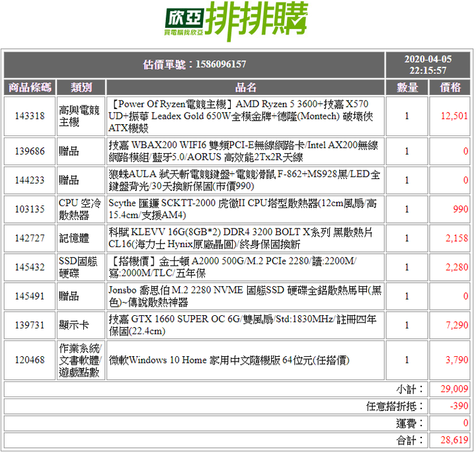
Task: Select quote number 1586096157 header
Action: click(x=194, y=64)
